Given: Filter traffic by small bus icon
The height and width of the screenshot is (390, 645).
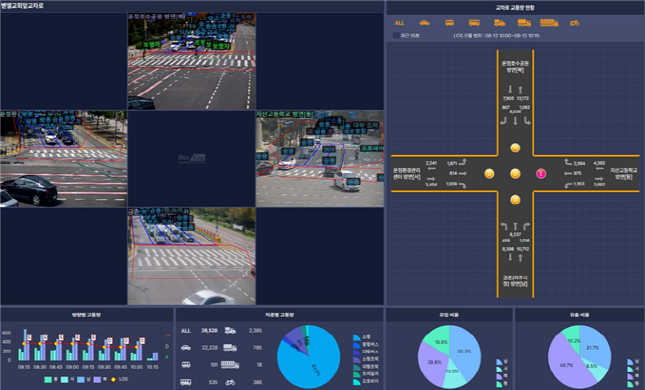Looking at the screenshot, I should tap(450, 23).
